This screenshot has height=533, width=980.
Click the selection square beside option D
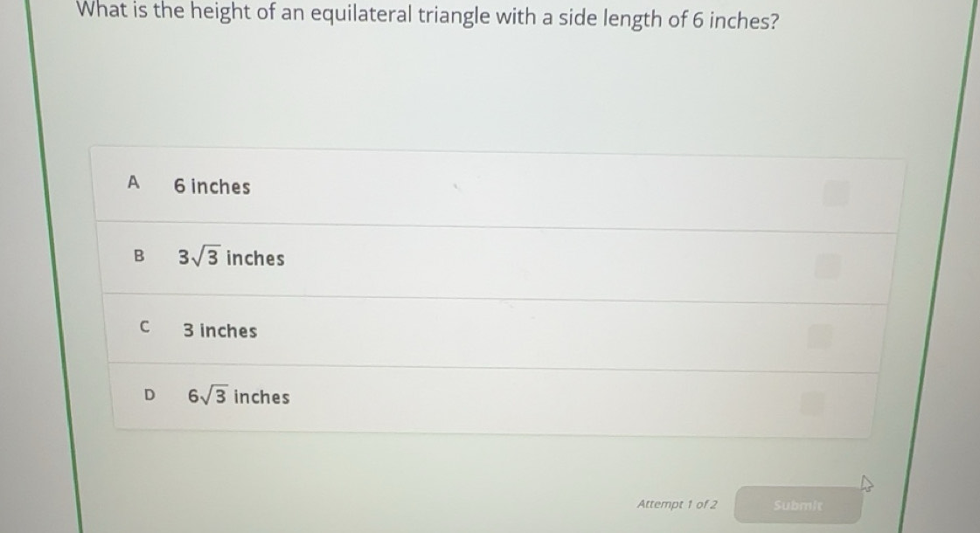[813, 405]
